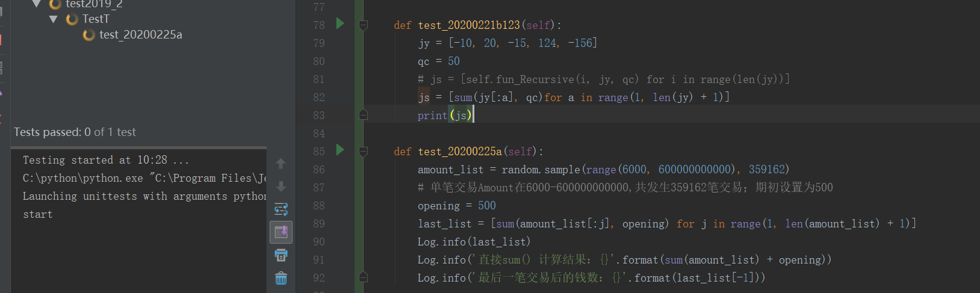The width and height of the screenshot is (980, 293).
Task: Click line number 88 in the gutter
Action: [x=319, y=206]
